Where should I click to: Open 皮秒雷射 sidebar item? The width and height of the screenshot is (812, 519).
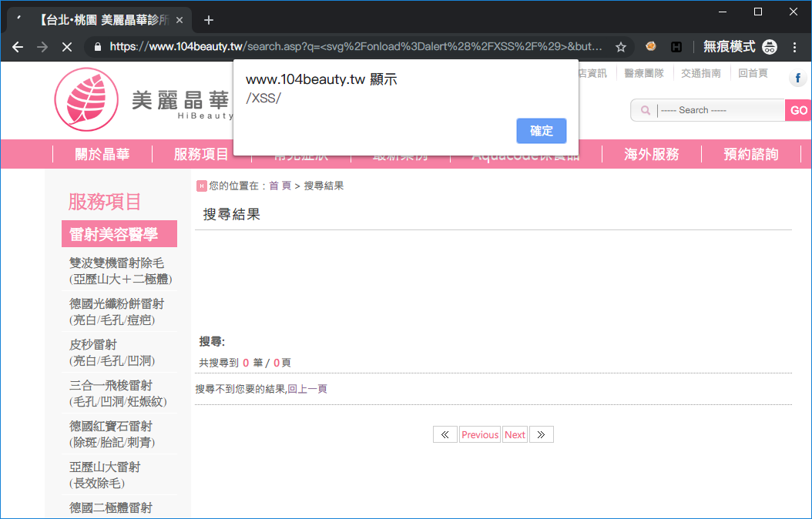pos(112,353)
